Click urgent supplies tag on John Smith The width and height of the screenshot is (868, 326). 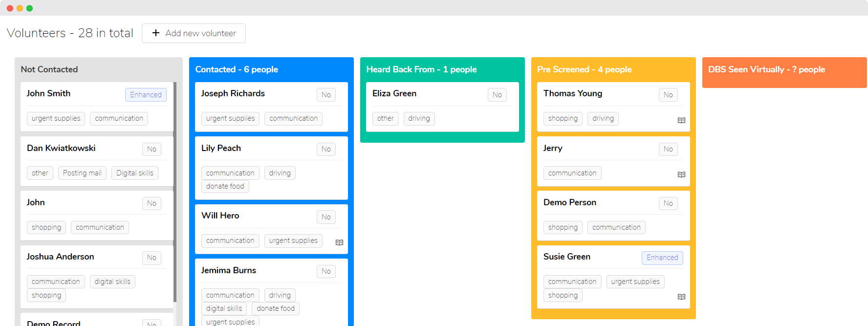(56, 119)
